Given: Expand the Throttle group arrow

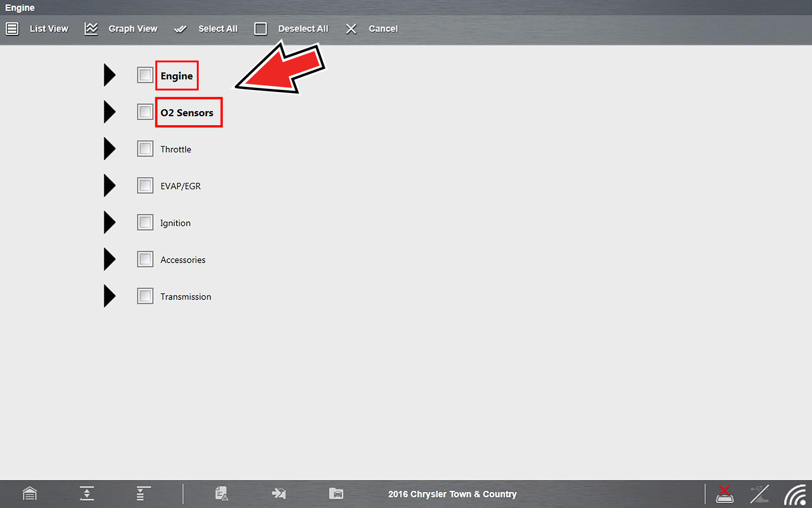Looking at the screenshot, I should click(109, 149).
